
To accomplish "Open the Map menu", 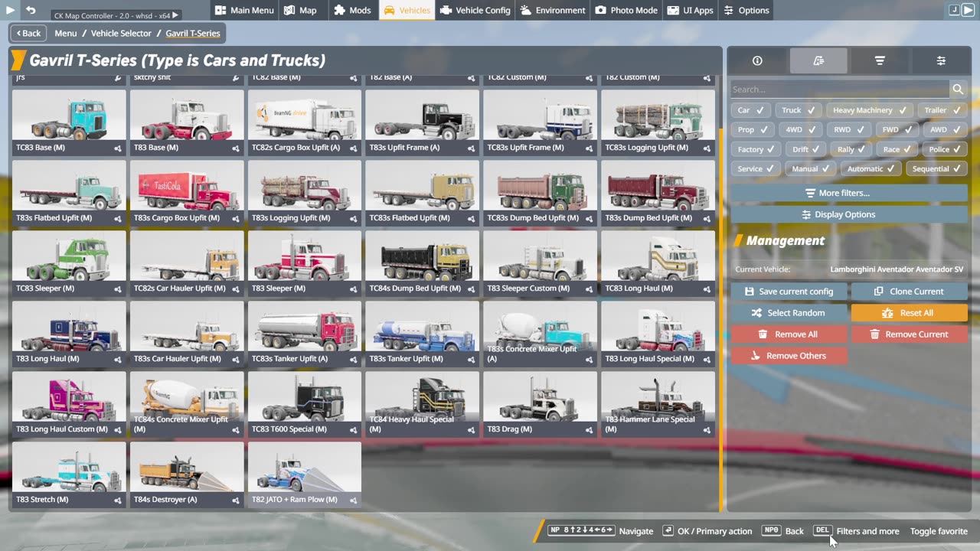I will [300, 10].
